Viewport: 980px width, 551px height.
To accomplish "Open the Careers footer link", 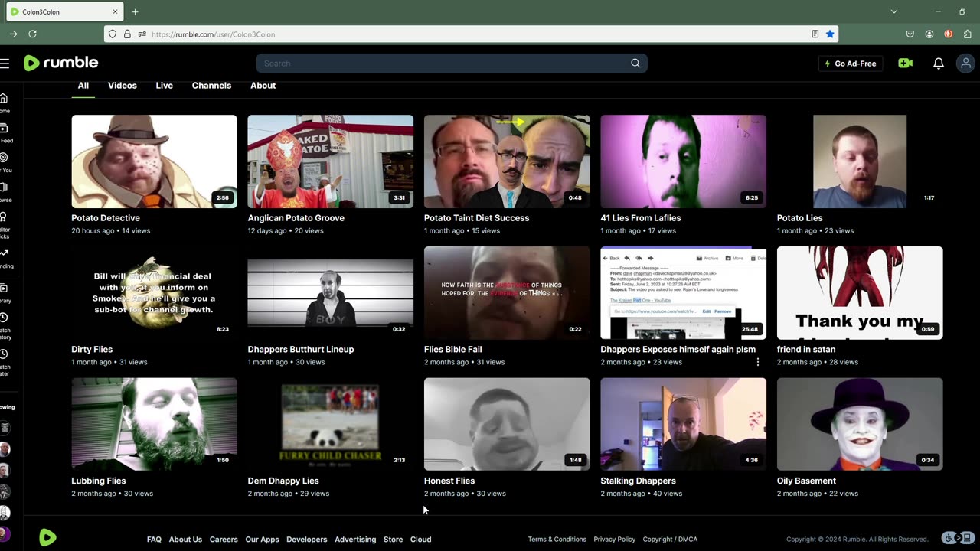I will [224, 540].
